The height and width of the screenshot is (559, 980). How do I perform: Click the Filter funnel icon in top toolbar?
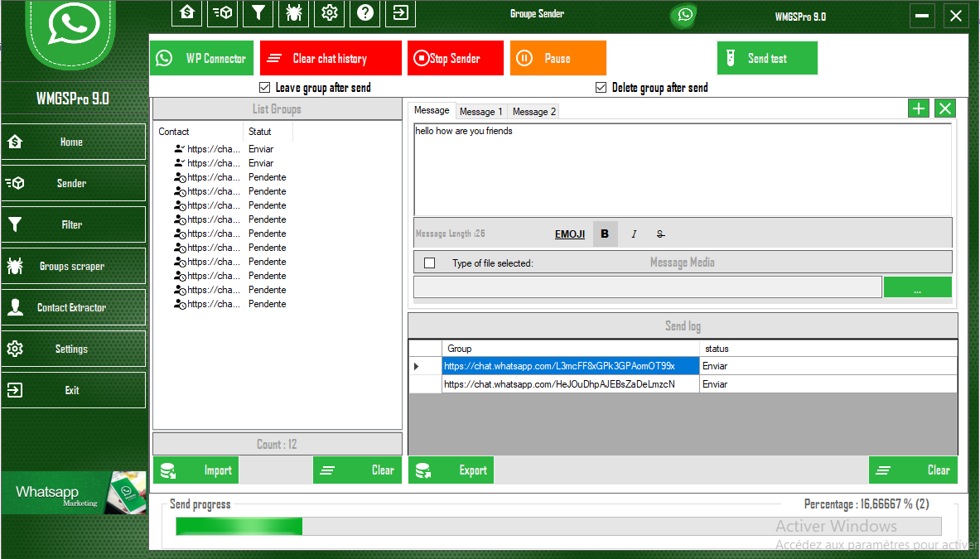[x=258, y=12]
